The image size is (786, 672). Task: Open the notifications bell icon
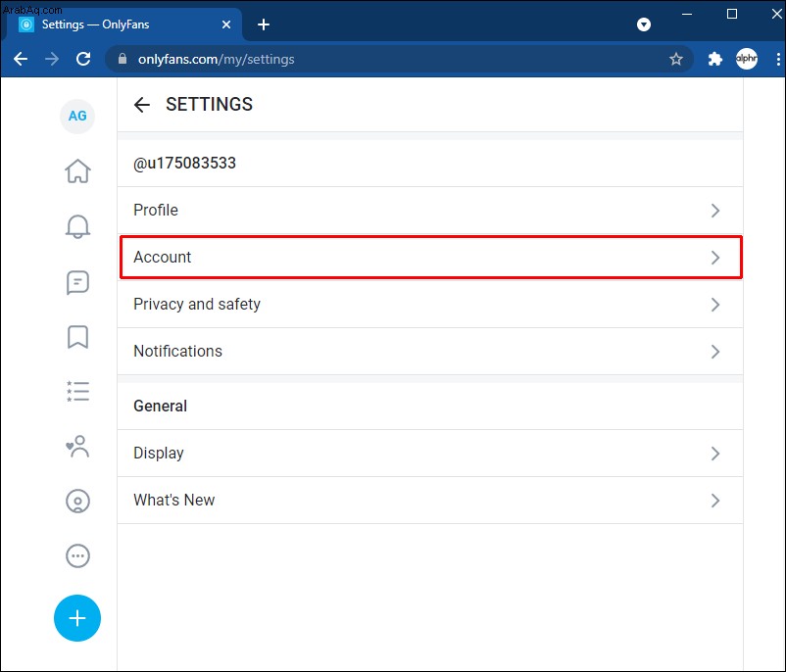point(77,226)
